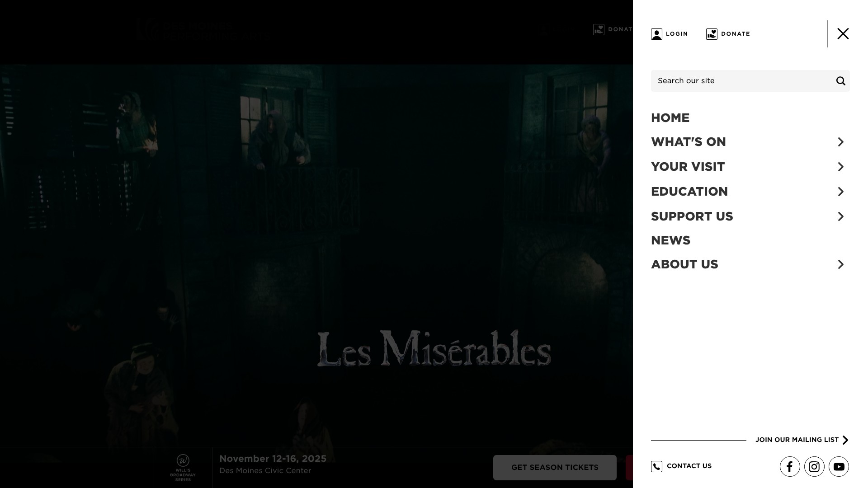Click the Willis Broadway Series logo
The image size is (868, 488).
tap(183, 468)
